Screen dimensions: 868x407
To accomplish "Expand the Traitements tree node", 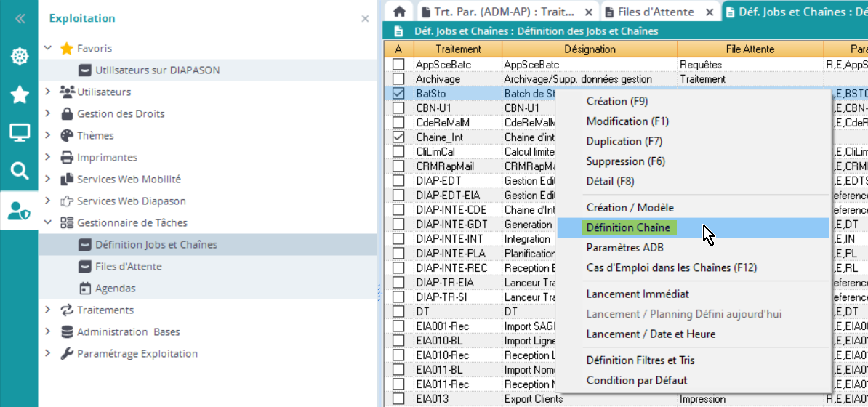I will coord(48,310).
